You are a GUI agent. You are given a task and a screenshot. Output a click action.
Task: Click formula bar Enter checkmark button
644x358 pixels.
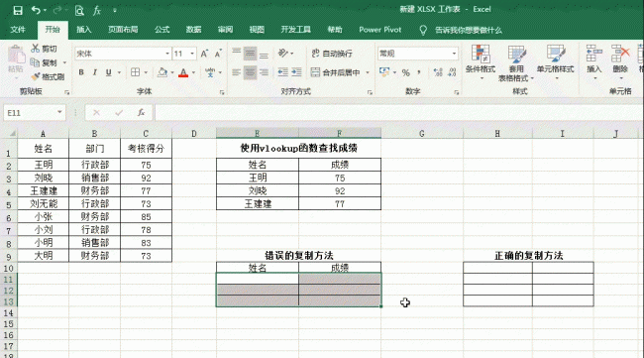(x=119, y=113)
